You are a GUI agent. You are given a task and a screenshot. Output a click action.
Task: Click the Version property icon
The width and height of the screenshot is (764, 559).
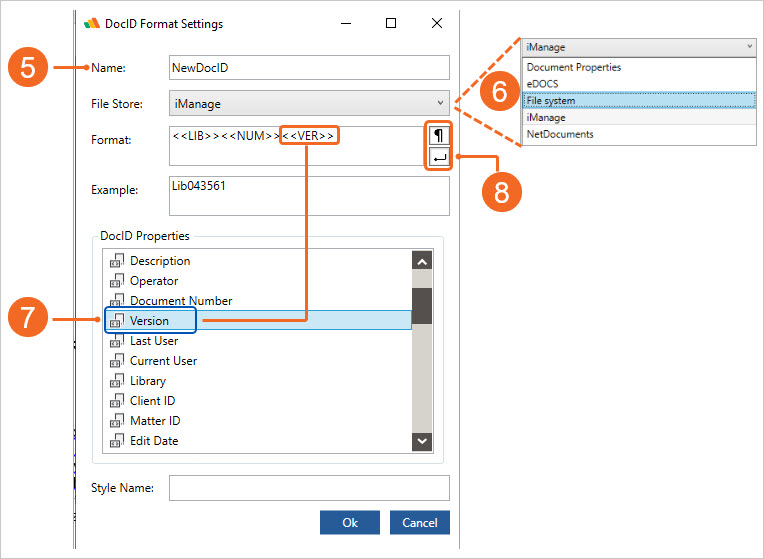click(x=117, y=321)
